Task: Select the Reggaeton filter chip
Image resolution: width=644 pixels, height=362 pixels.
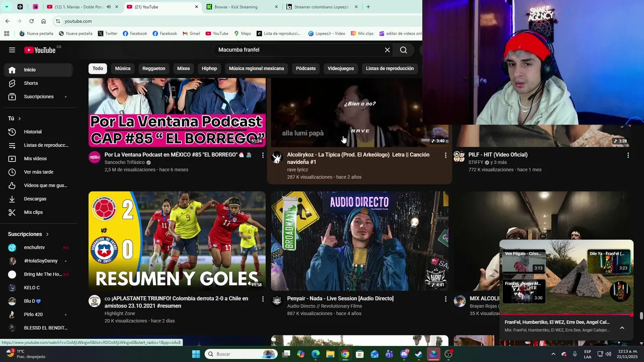Action: [154, 68]
